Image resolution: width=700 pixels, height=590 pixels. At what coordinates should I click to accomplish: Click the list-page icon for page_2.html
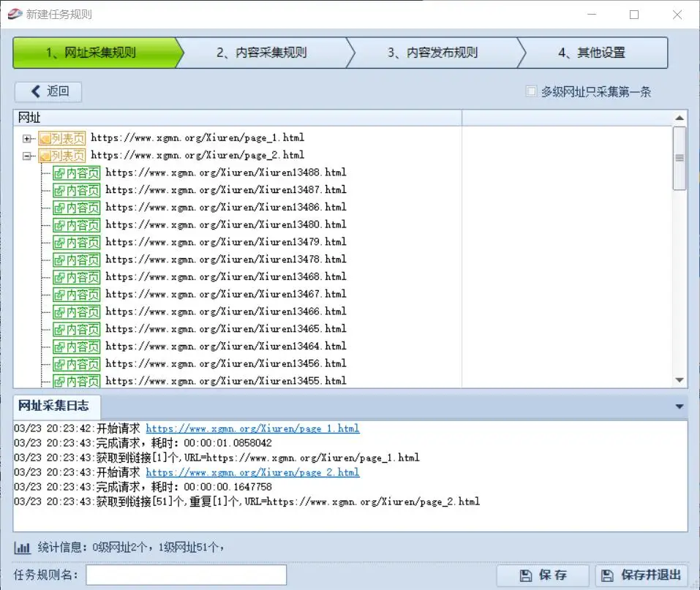pos(62,156)
